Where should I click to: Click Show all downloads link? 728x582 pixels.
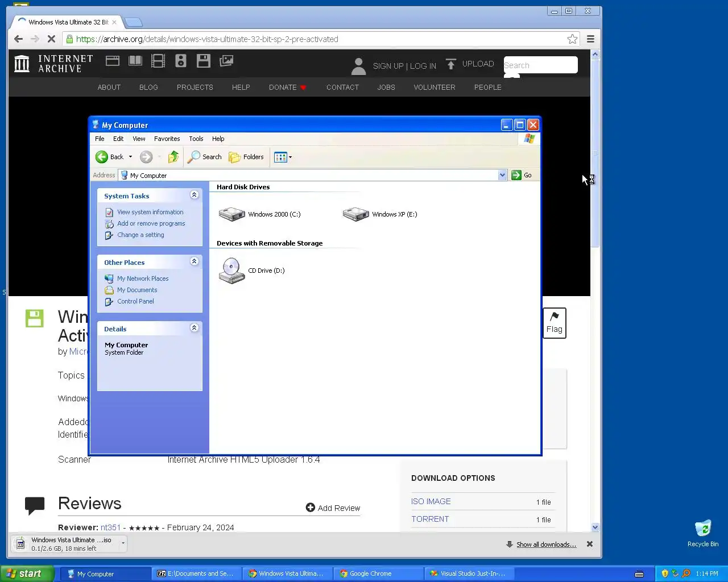coord(546,544)
